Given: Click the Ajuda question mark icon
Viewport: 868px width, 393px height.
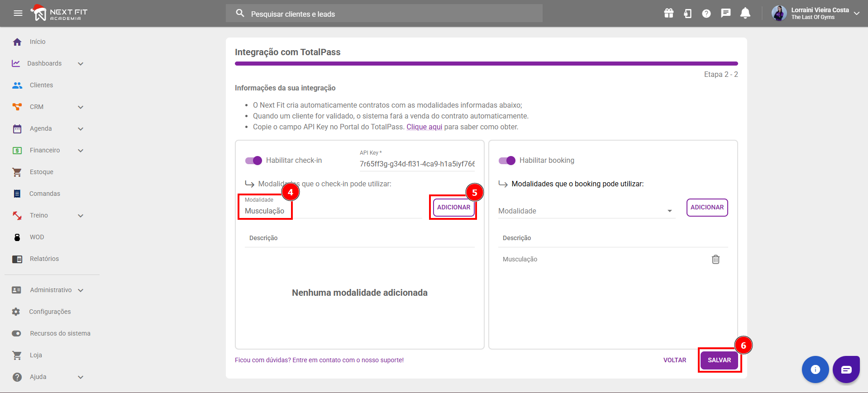Looking at the screenshot, I should tap(17, 377).
